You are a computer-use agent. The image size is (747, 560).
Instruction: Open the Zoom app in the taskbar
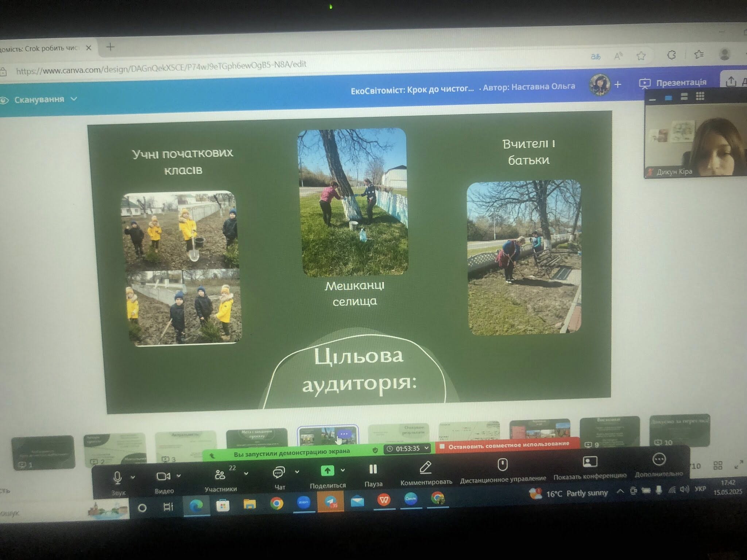[x=303, y=502]
